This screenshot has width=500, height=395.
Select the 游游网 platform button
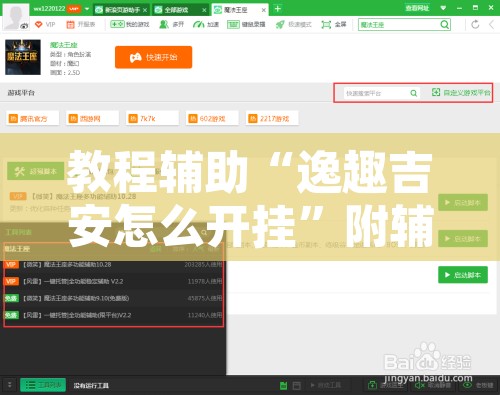(92, 118)
